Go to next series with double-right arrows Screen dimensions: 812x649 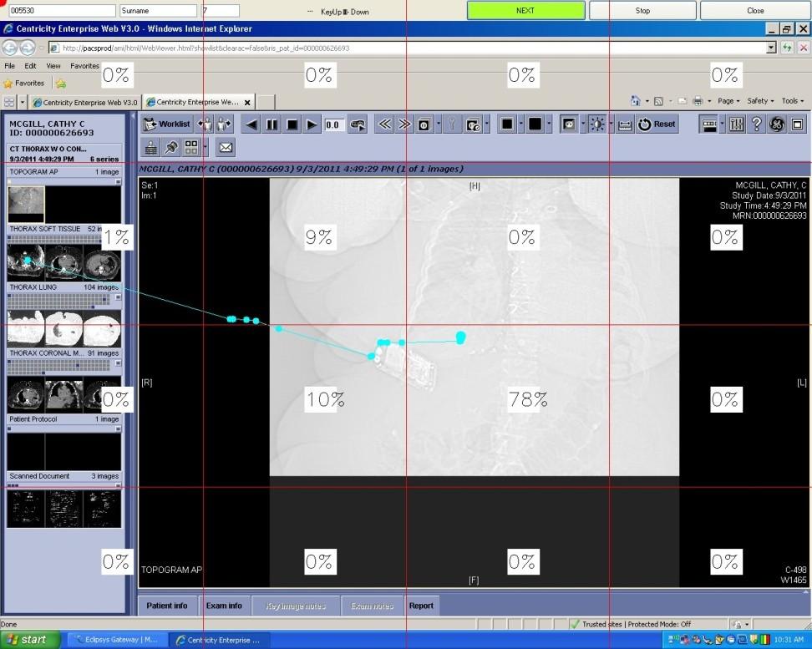[404, 124]
